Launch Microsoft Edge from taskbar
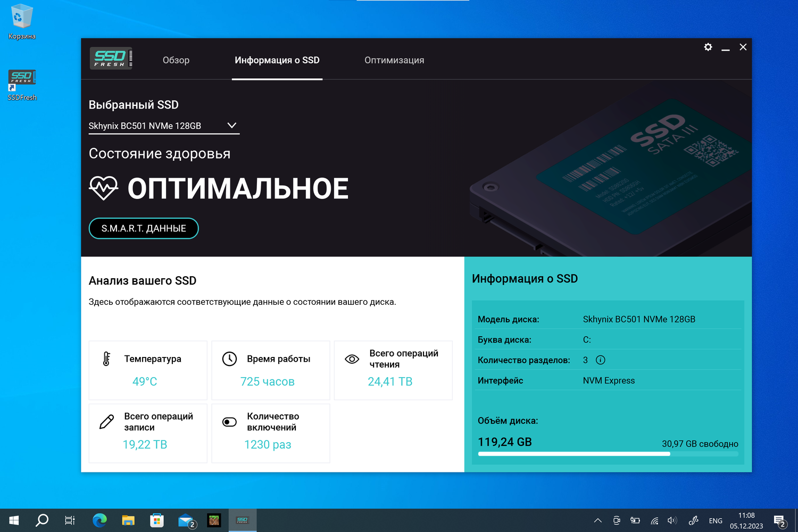Screen dimensions: 798x532 tap(99, 520)
